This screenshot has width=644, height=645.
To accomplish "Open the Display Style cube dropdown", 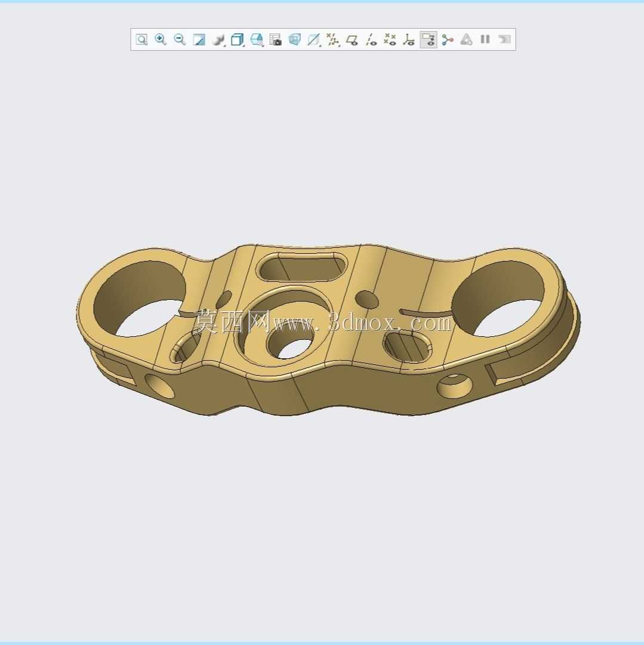I will 238,39.
